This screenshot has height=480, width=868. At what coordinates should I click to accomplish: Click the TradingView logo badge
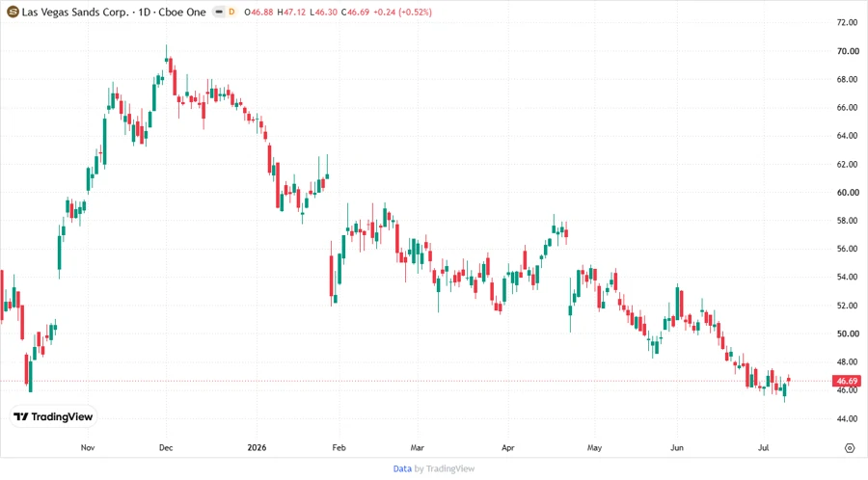pyautogui.click(x=53, y=416)
